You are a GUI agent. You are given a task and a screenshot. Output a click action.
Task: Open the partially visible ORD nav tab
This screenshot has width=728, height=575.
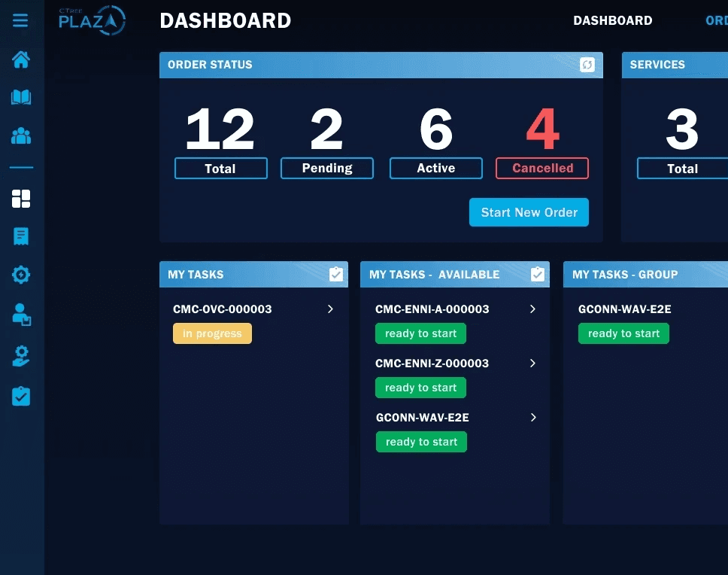pyautogui.click(x=717, y=20)
